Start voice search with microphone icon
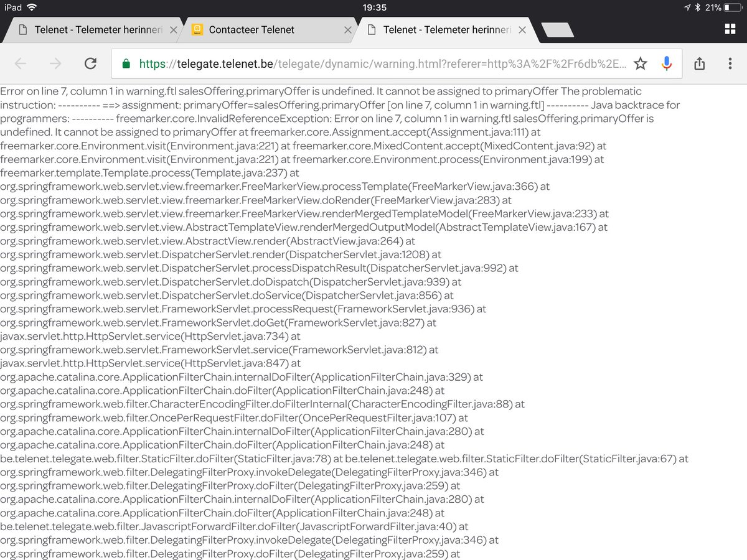Image resolution: width=747 pixels, height=560 pixels. [667, 63]
